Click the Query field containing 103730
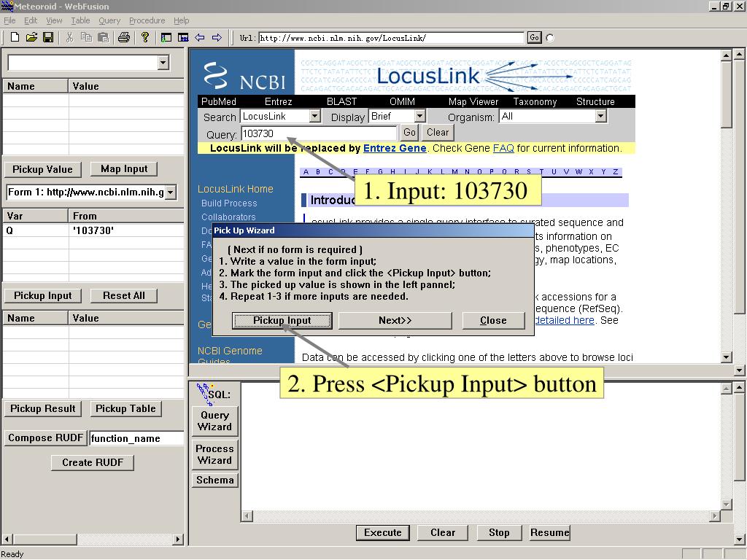Screen dimensions: 747x560 (x=319, y=134)
